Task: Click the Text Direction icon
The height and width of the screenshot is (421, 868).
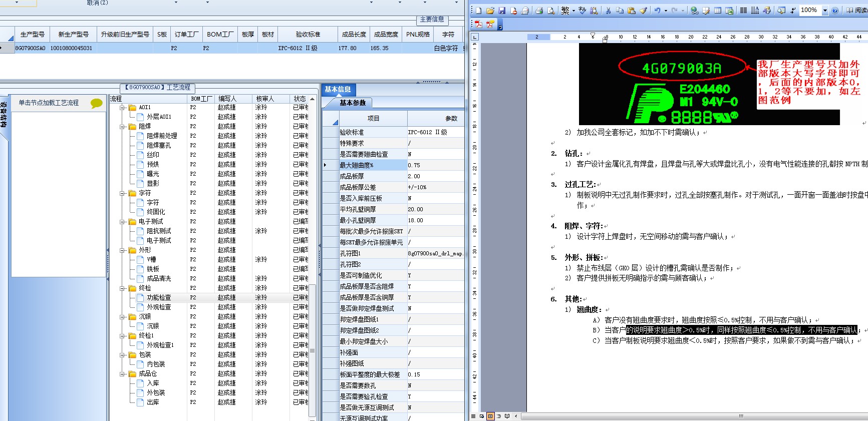Action: tap(755, 10)
